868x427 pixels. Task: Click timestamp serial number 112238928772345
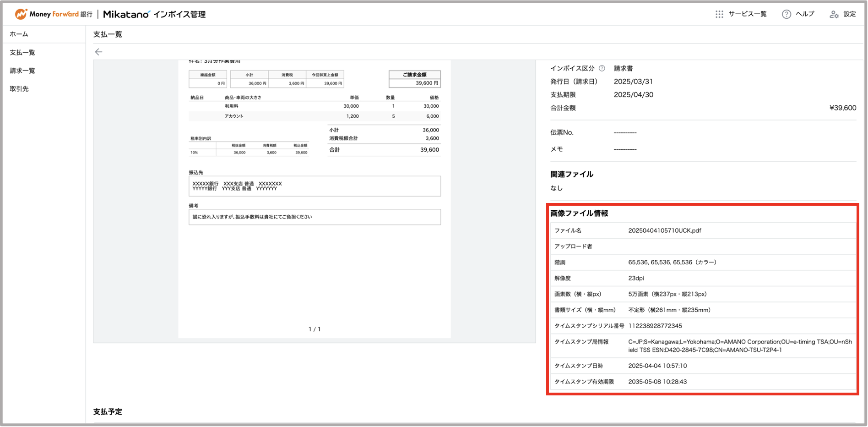point(655,326)
